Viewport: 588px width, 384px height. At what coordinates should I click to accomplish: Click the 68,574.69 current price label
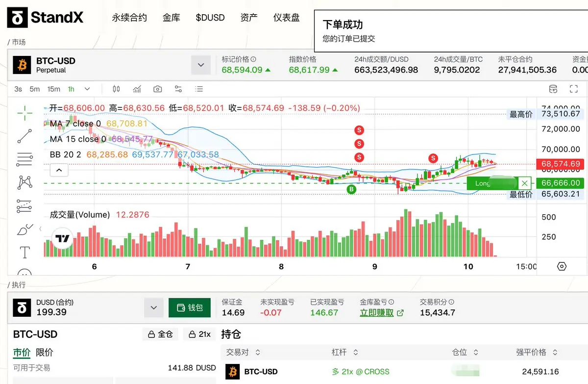561,164
